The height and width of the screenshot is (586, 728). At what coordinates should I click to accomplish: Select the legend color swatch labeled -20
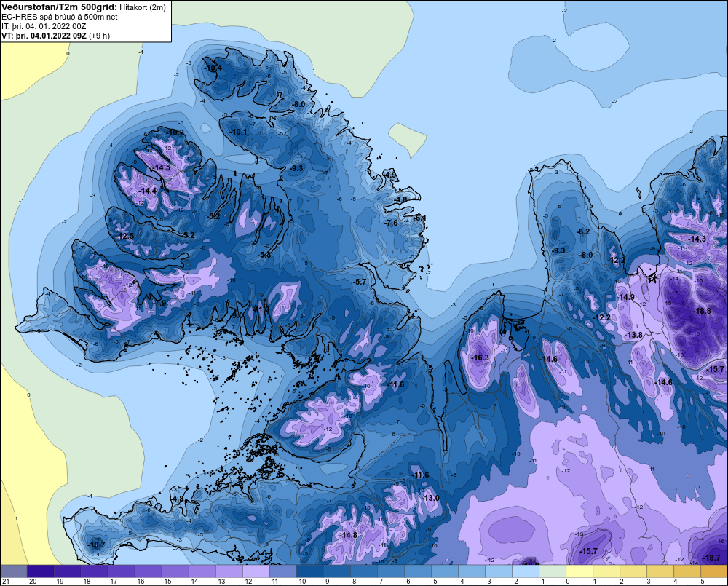click(40, 571)
